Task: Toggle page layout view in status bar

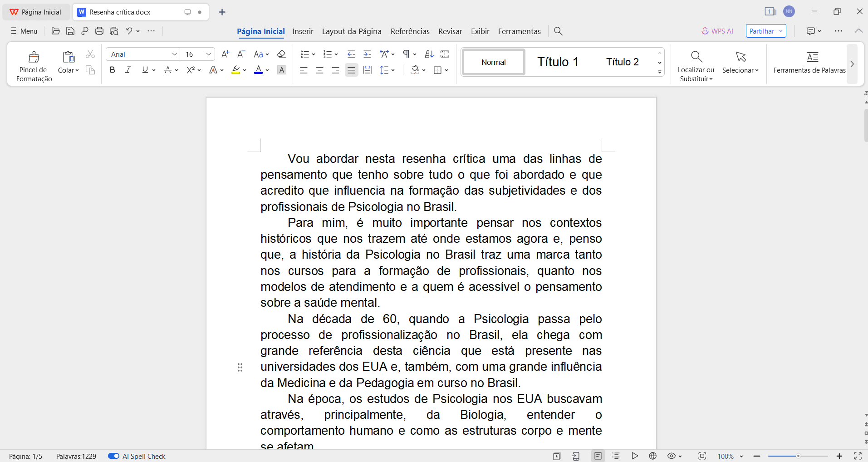Action: (x=598, y=456)
